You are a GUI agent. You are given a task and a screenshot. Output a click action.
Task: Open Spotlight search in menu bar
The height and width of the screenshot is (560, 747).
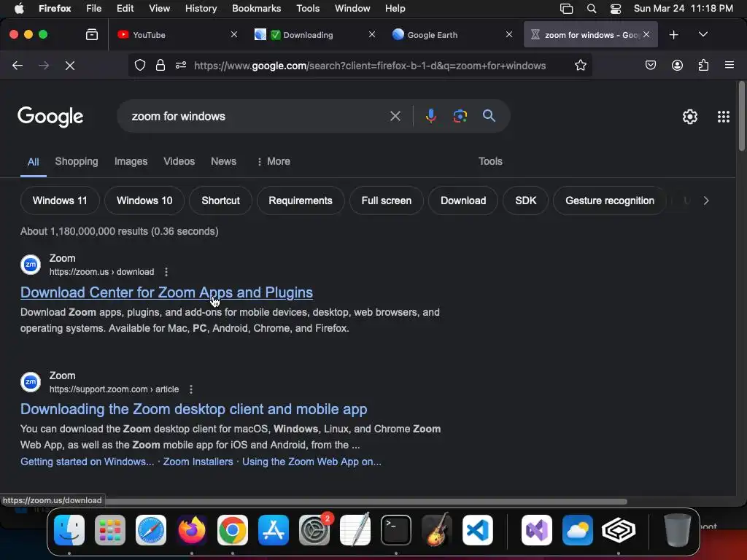coord(591,9)
